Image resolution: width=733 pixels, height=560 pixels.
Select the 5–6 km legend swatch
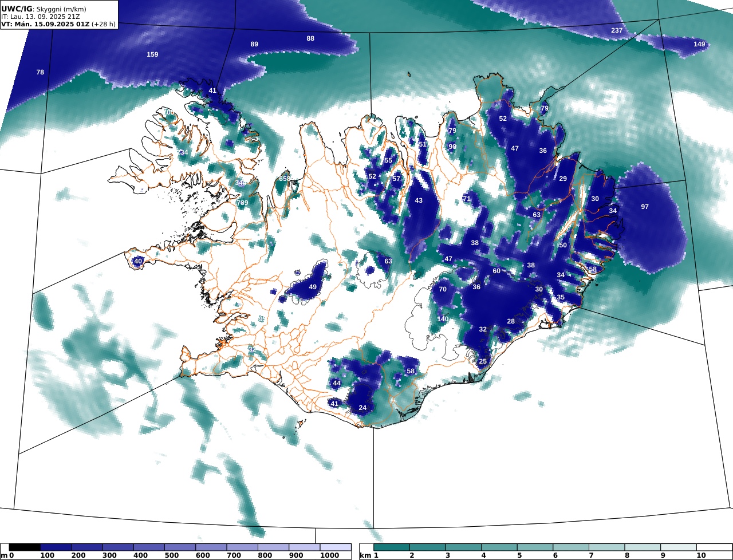535,547
